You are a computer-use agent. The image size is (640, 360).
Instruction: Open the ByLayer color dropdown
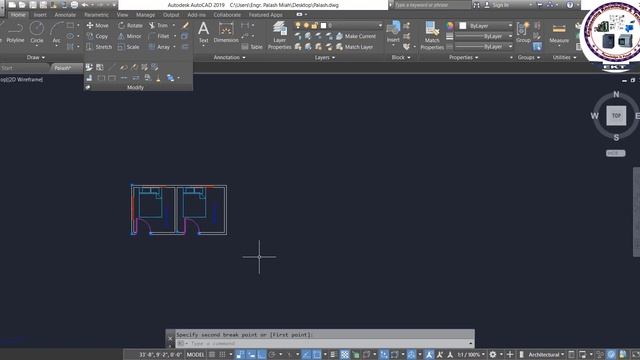[x=510, y=26]
